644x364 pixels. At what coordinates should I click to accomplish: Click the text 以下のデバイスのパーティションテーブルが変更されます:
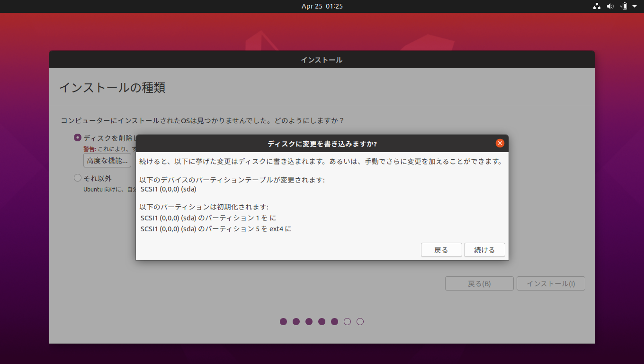click(233, 180)
